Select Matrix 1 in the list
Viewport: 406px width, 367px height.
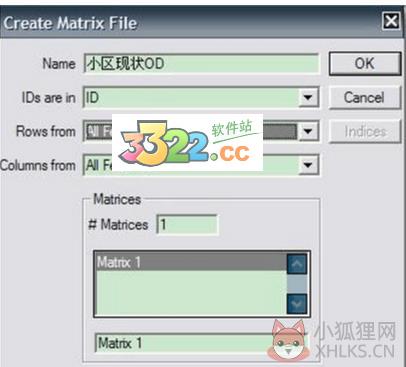(191, 262)
